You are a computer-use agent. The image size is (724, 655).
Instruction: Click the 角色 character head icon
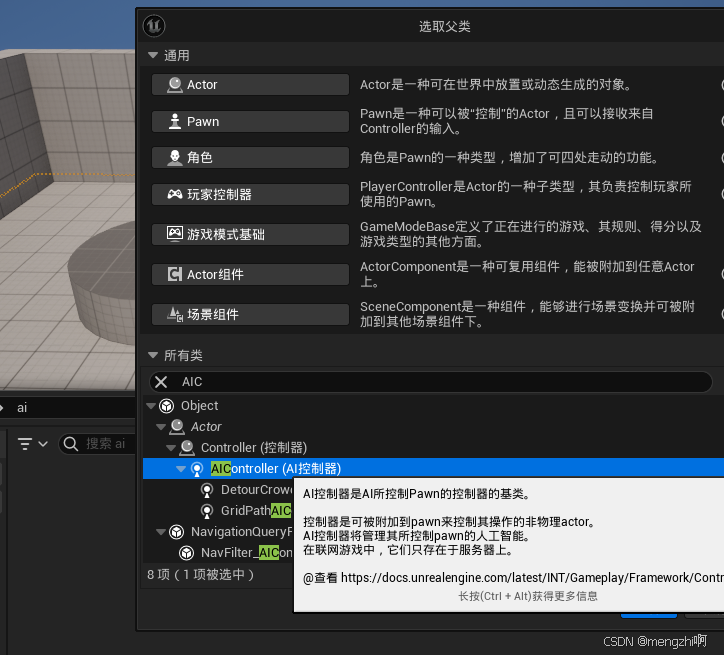tap(175, 157)
